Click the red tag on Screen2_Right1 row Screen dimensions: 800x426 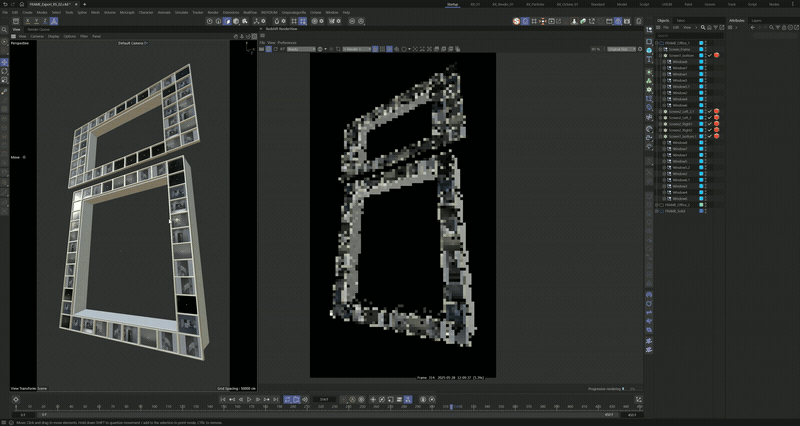pos(716,124)
